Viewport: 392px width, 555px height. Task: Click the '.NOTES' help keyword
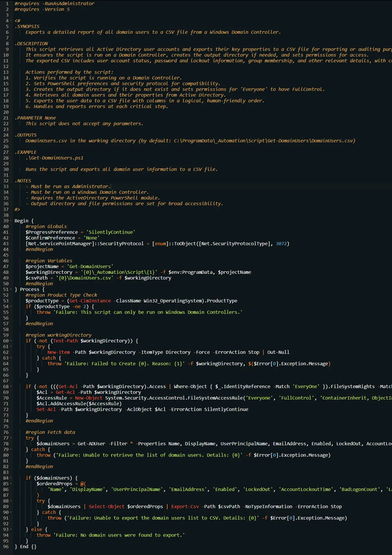[23, 181]
